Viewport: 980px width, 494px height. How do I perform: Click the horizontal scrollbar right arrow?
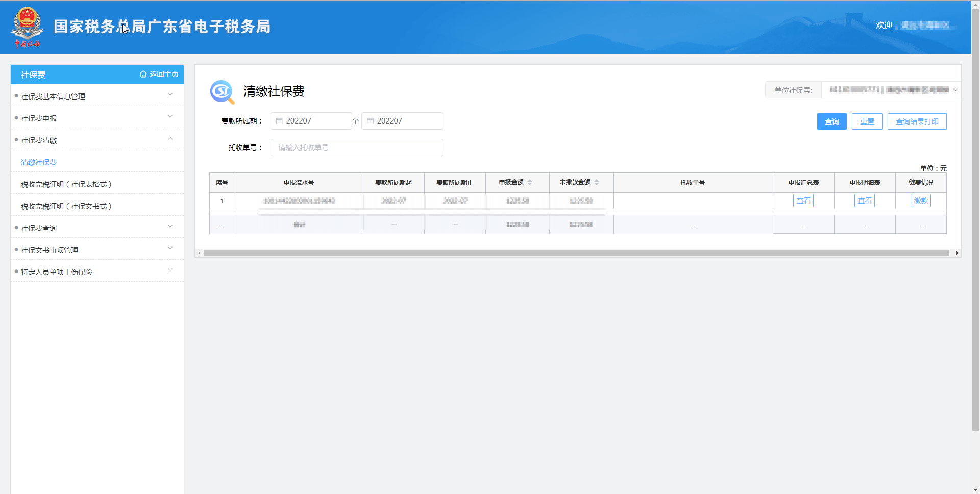point(957,253)
